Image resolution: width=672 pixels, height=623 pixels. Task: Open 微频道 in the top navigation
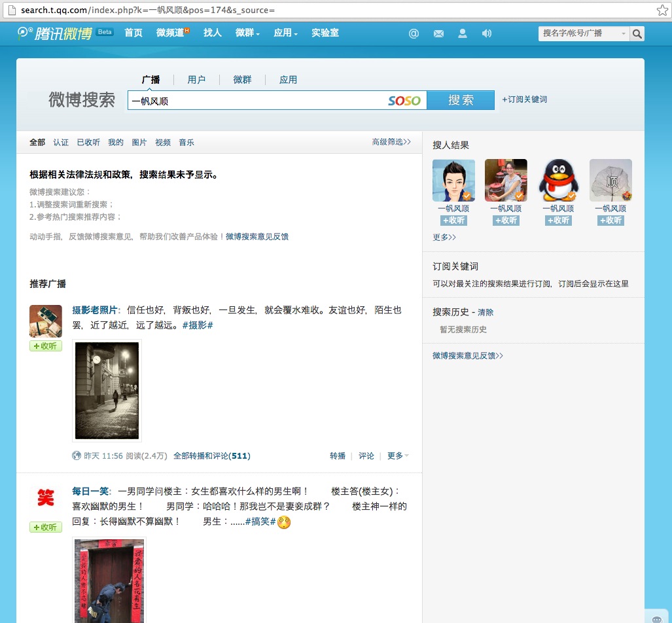click(x=172, y=33)
